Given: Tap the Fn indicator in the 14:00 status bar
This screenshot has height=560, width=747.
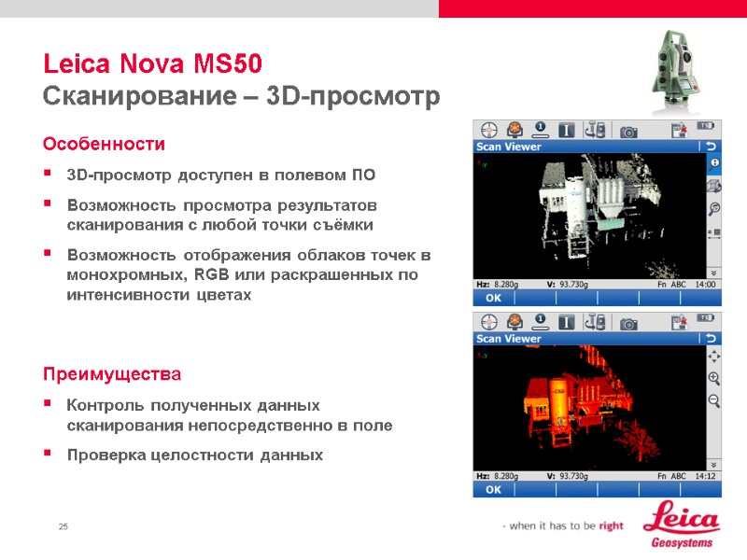Looking at the screenshot, I should 662,285.
